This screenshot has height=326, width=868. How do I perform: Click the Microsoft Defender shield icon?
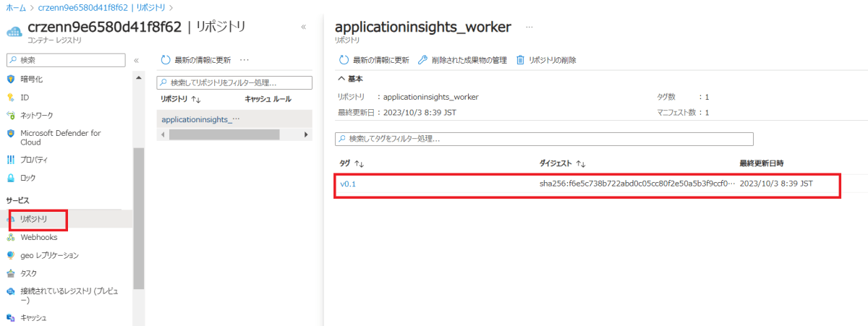[11, 133]
